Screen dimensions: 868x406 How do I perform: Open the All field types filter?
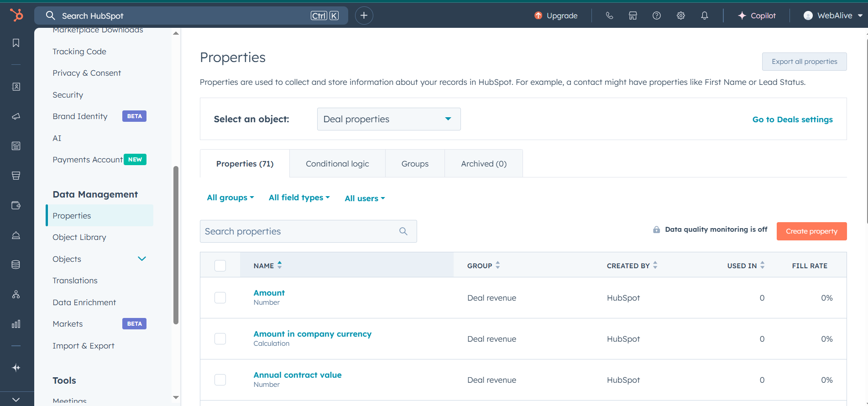click(299, 198)
